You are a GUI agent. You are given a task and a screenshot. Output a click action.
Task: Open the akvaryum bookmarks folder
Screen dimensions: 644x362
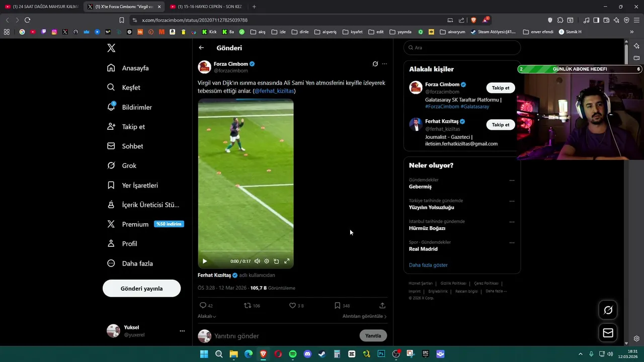pos(452,32)
